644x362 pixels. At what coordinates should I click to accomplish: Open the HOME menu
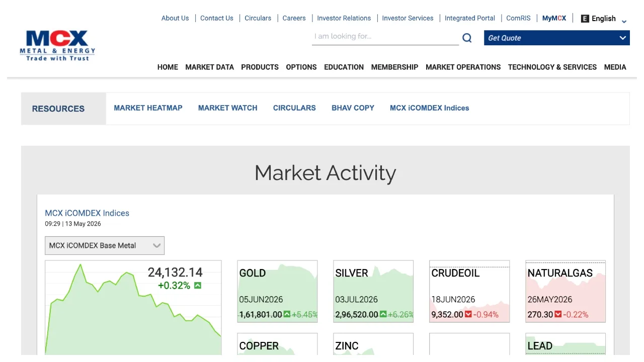point(168,67)
